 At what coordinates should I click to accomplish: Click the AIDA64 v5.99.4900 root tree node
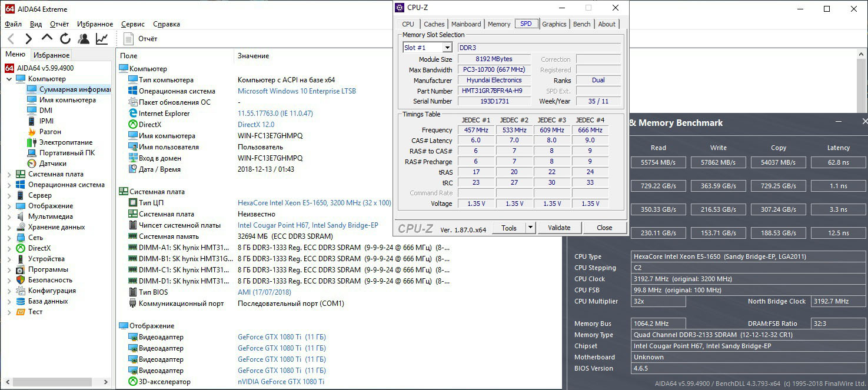point(45,68)
